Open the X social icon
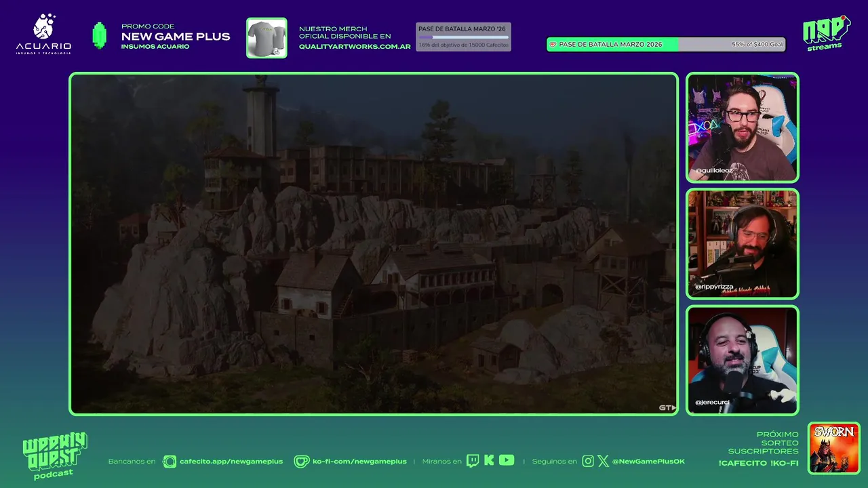868x488 pixels. click(603, 461)
